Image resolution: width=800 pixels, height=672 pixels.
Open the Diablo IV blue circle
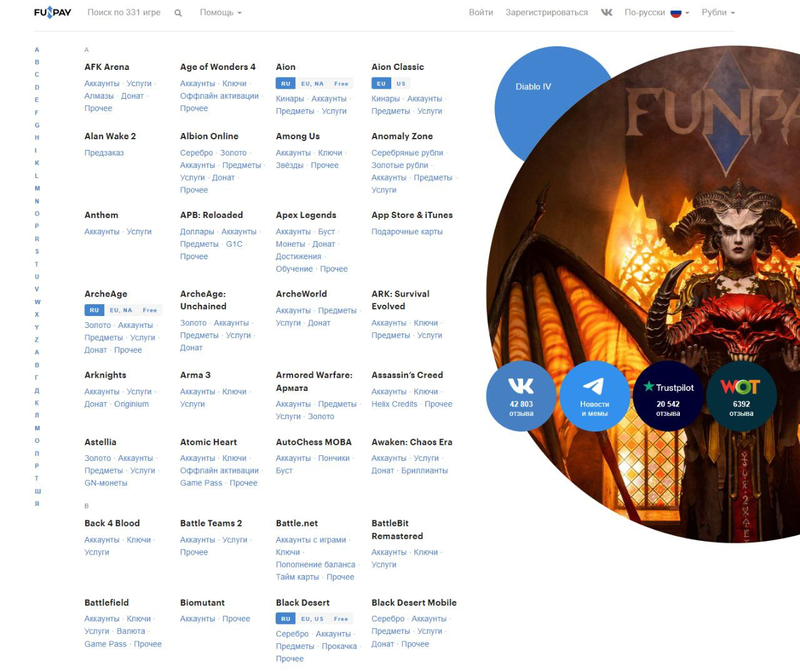533,87
